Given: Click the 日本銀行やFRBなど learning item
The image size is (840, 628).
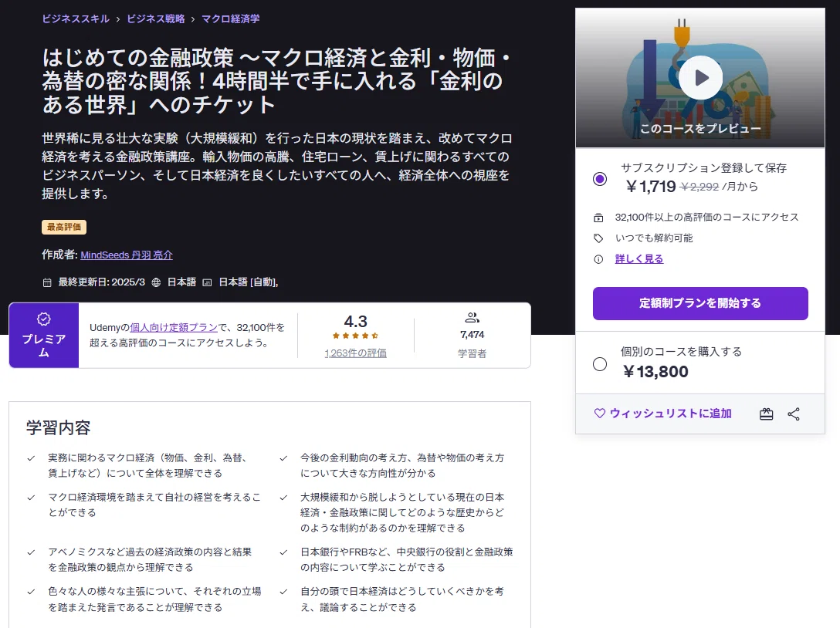Looking at the screenshot, I should tap(407, 559).
